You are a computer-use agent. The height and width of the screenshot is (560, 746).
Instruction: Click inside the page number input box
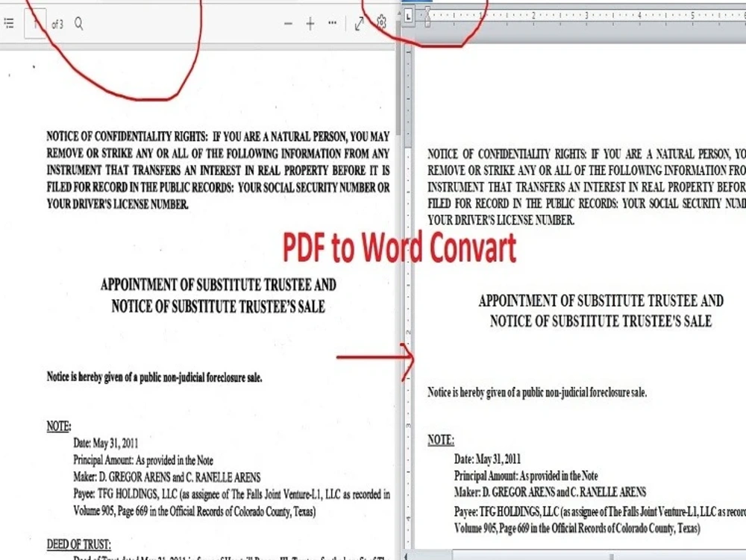(x=35, y=23)
